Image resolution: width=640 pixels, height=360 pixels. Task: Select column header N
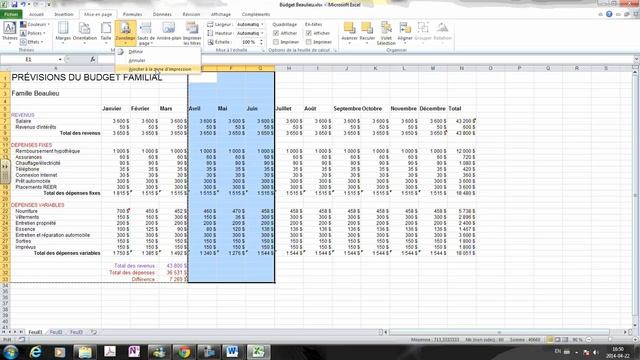(x=462, y=68)
